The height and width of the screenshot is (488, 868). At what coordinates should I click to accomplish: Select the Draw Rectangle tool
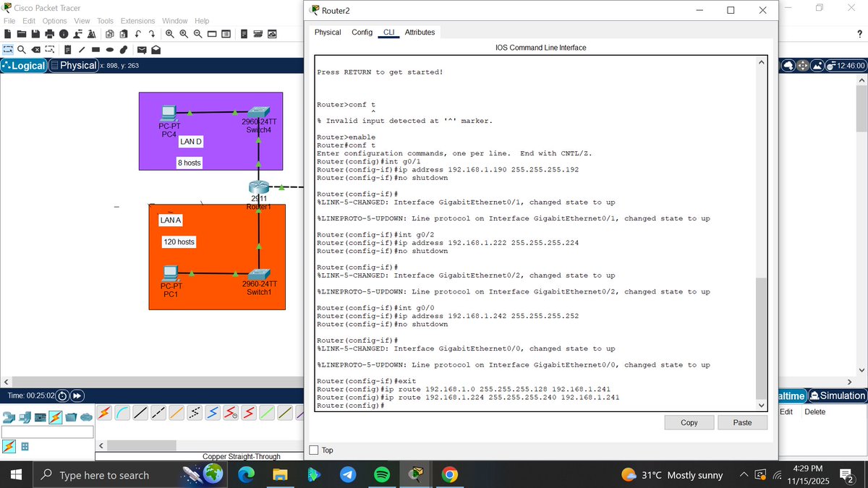(x=95, y=49)
